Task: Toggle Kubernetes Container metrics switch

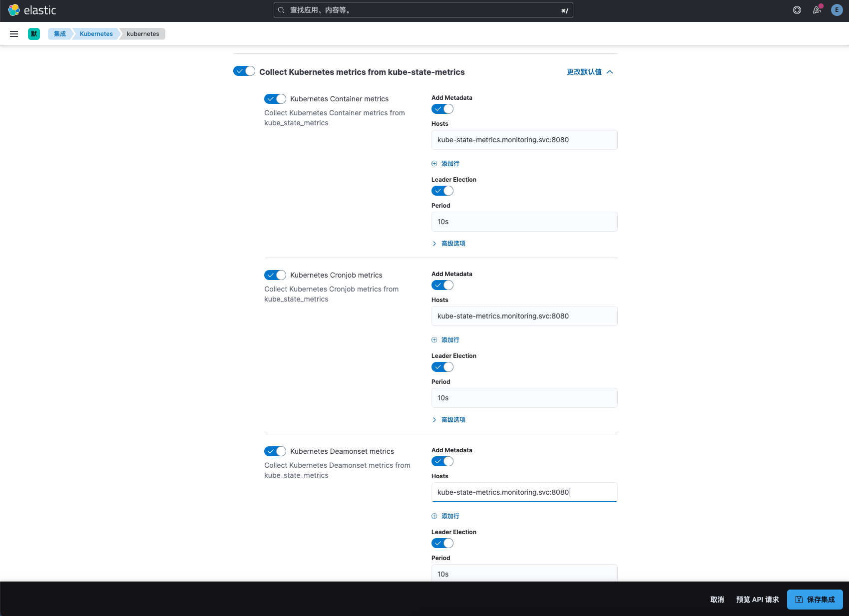Action: pyautogui.click(x=275, y=99)
